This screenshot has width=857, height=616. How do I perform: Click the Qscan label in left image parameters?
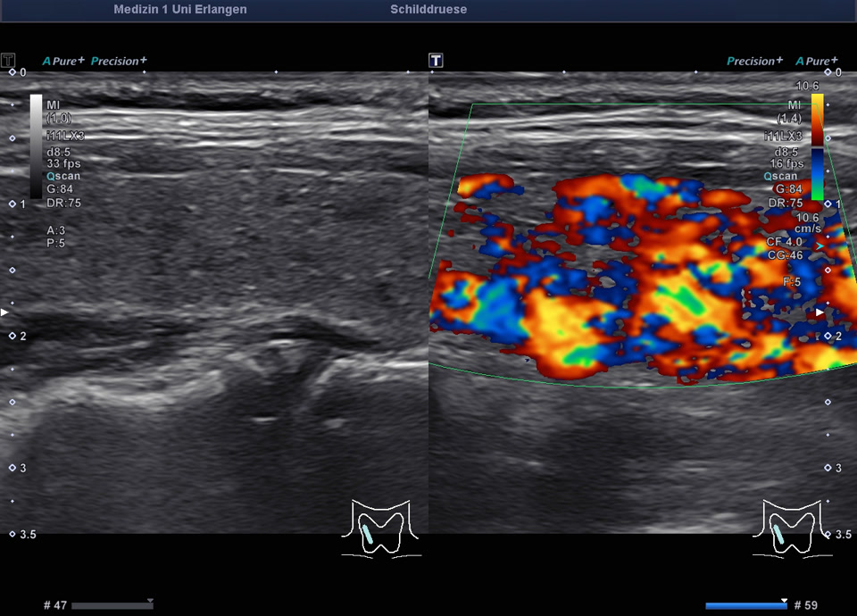click(63, 176)
